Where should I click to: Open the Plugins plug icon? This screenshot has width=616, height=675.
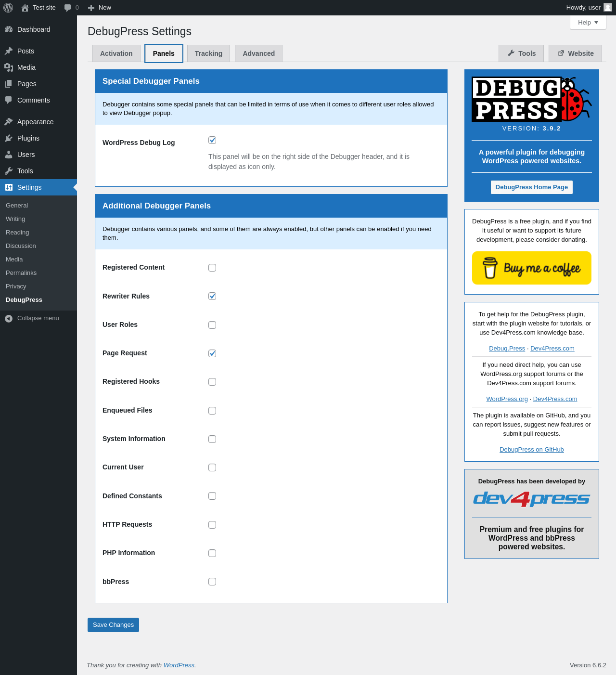tap(9, 138)
